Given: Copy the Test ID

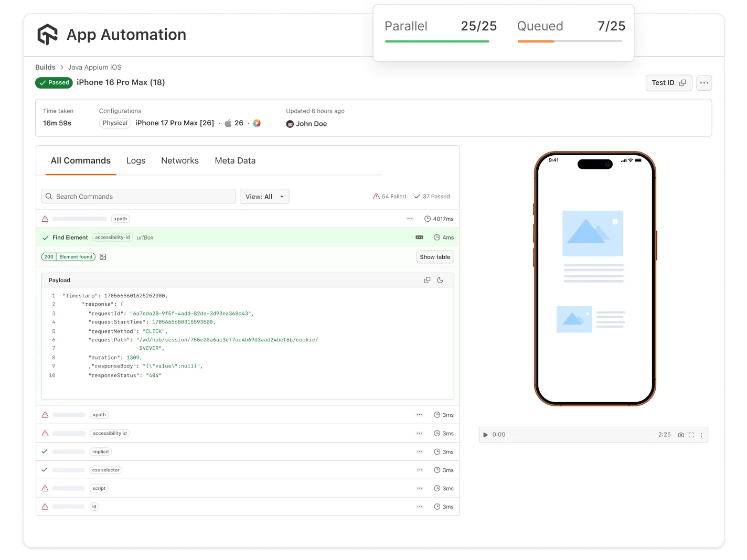Looking at the screenshot, I should (682, 83).
